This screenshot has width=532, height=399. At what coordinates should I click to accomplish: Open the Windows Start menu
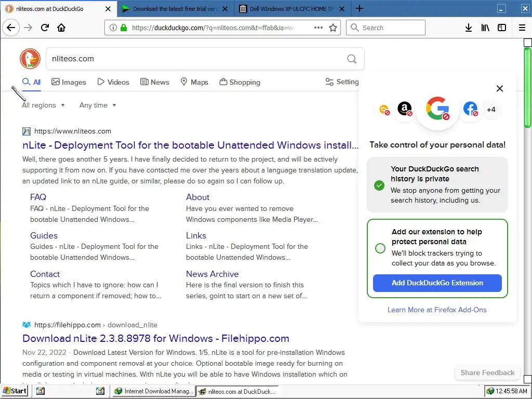pos(15,391)
